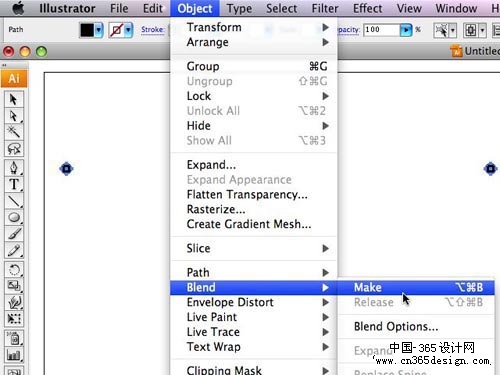The height and width of the screenshot is (375, 500).
Task: Open the opacity slider popup arrow
Action: coord(406,30)
